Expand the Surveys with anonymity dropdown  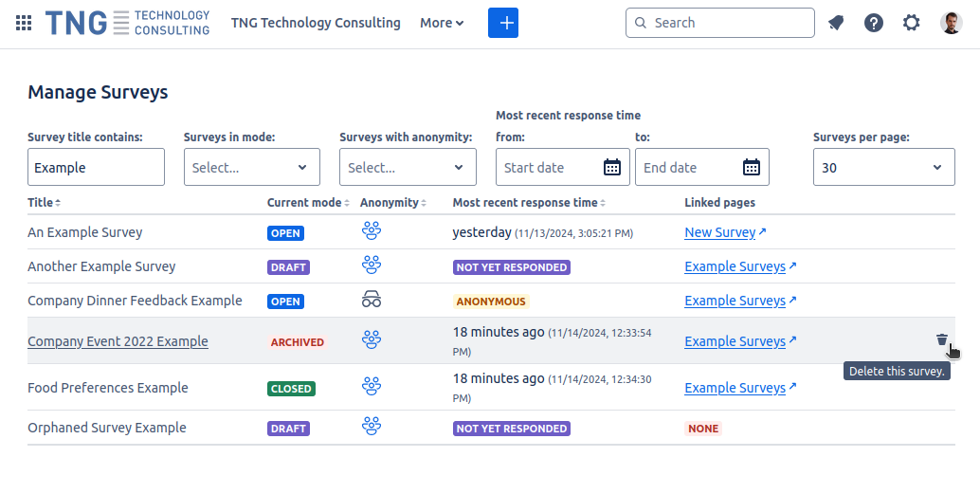coord(408,168)
